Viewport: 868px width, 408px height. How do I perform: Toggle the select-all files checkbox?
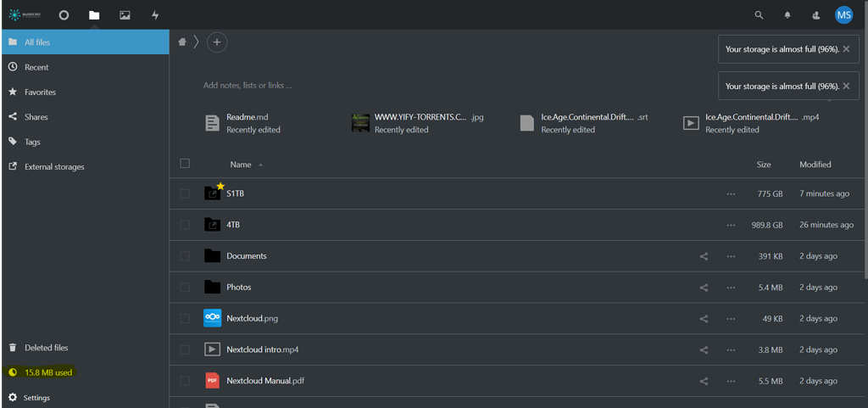(x=185, y=164)
